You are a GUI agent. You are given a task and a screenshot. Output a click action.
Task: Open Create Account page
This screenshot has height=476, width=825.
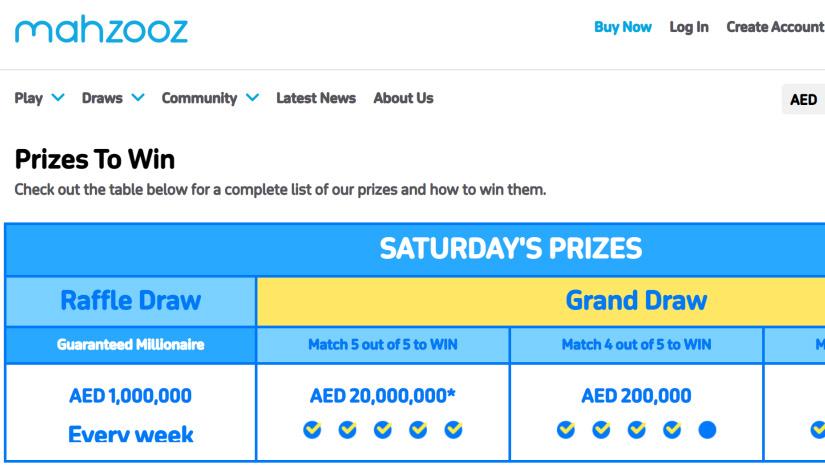click(x=774, y=27)
